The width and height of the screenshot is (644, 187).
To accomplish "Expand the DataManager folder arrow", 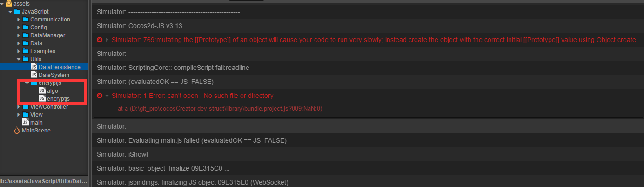I will pyautogui.click(x=19, y=35).
